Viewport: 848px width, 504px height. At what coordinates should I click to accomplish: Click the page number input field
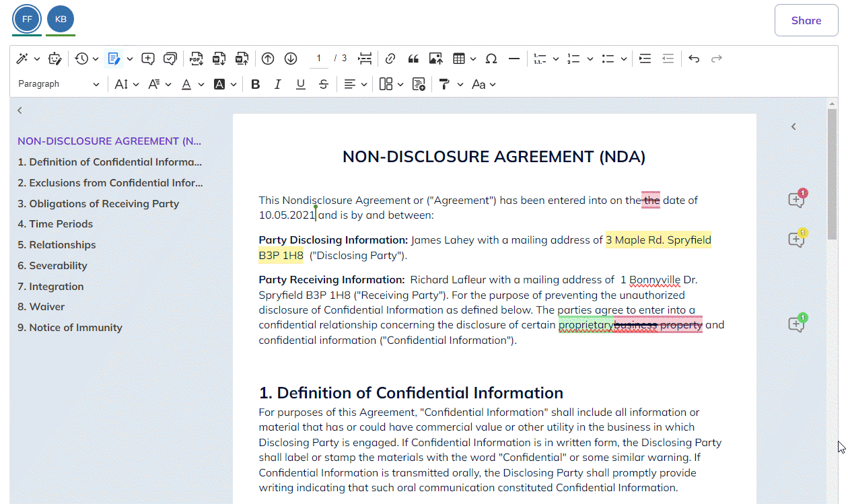(319, 59)
